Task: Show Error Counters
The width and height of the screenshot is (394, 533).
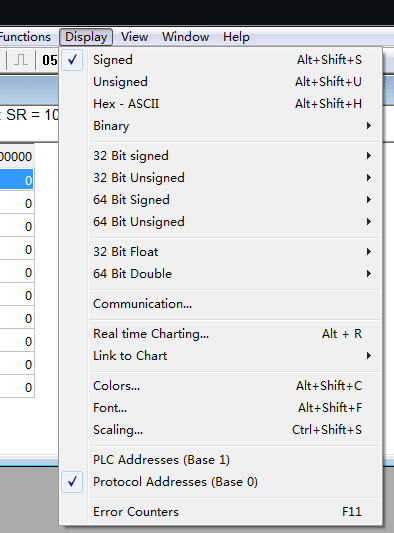Action: [x=221, y=512]
